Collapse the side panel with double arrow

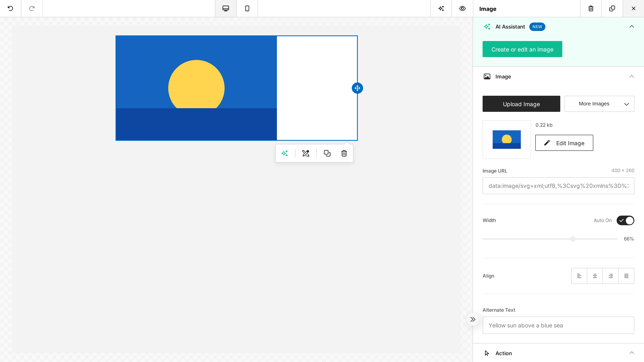coord(473,319)
